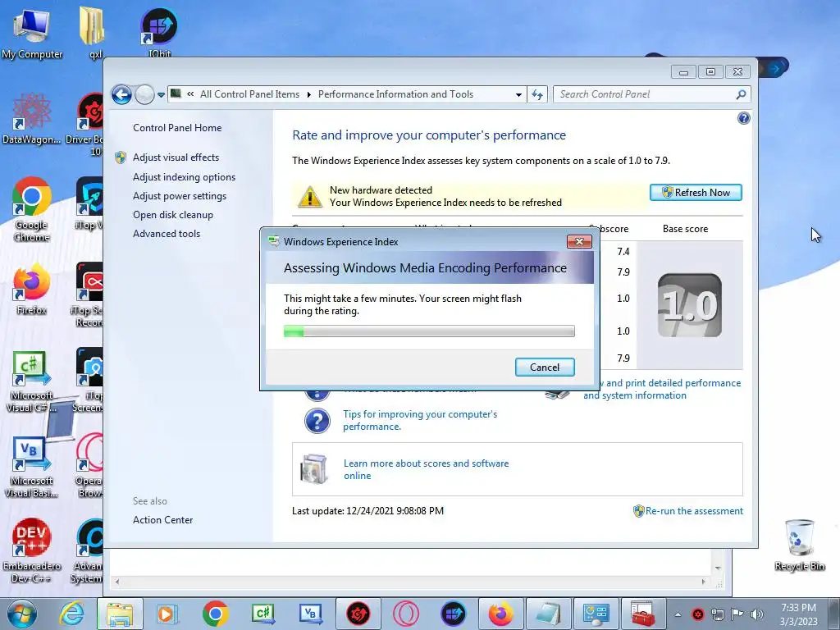Click the network tray icon

[717, 614]
